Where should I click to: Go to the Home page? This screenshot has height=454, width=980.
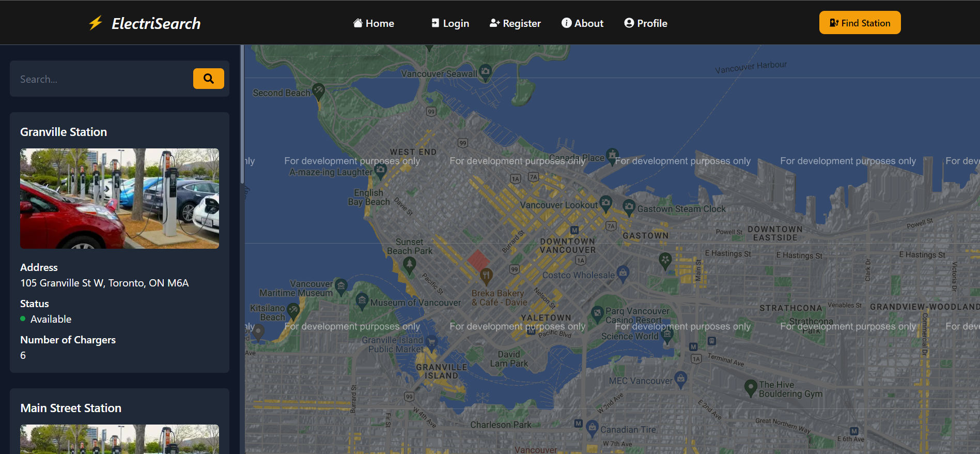point(374,23)
